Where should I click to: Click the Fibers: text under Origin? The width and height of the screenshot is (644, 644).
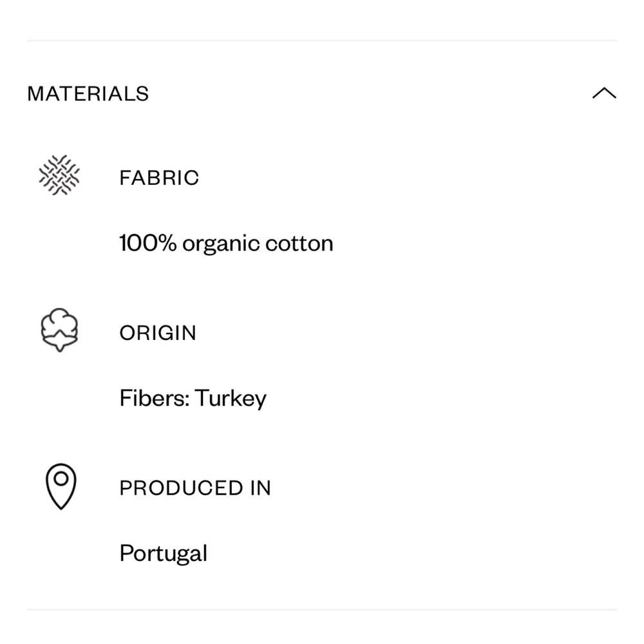[x=154, y=398]
